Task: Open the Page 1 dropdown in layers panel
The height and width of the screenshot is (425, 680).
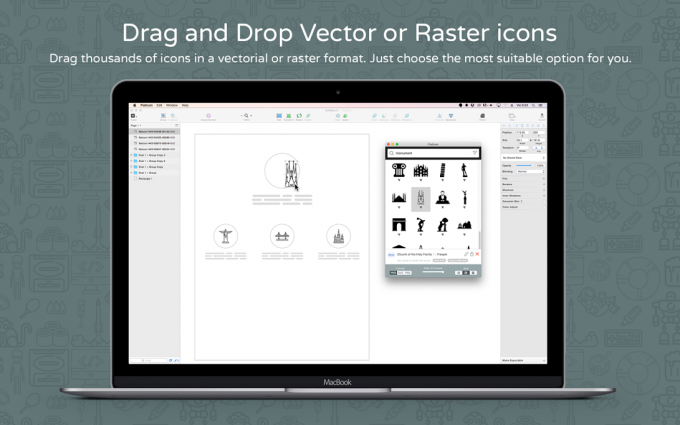Action: [136, 125]
